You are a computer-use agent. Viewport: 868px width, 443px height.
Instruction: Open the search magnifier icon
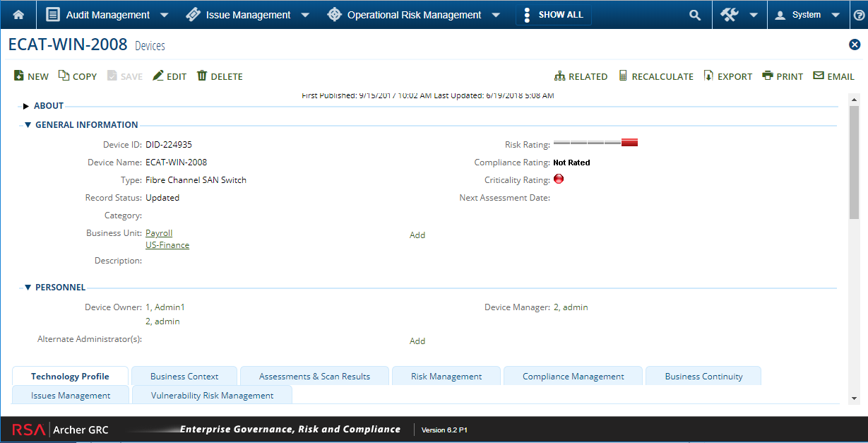[695, 15]
